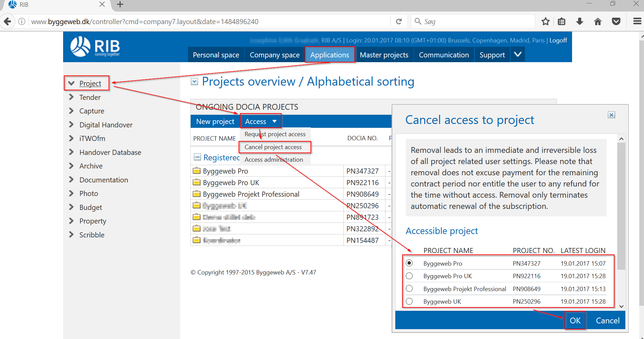This screenshot has height=339, width=644.
Task: Reload the page with refresh icon
Action: coord(399,22)
